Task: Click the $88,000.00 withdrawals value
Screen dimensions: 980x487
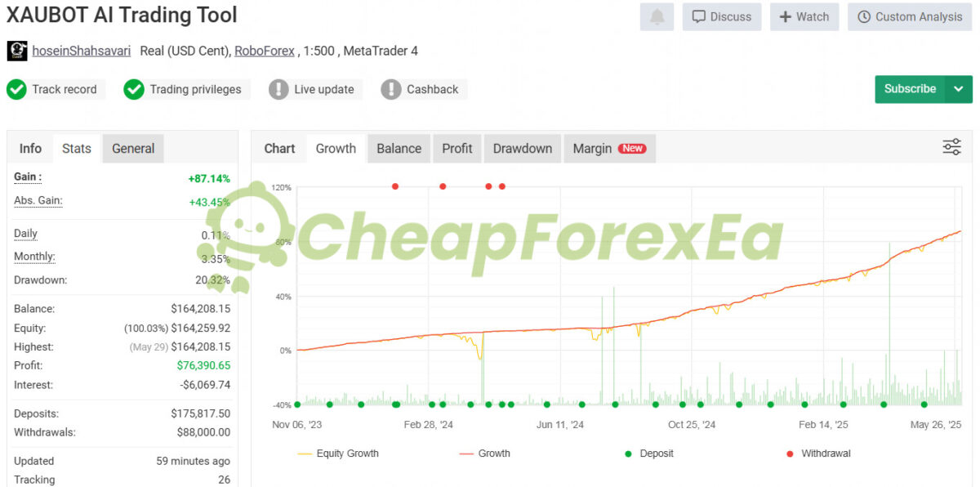Action: [x=203, y=432]
